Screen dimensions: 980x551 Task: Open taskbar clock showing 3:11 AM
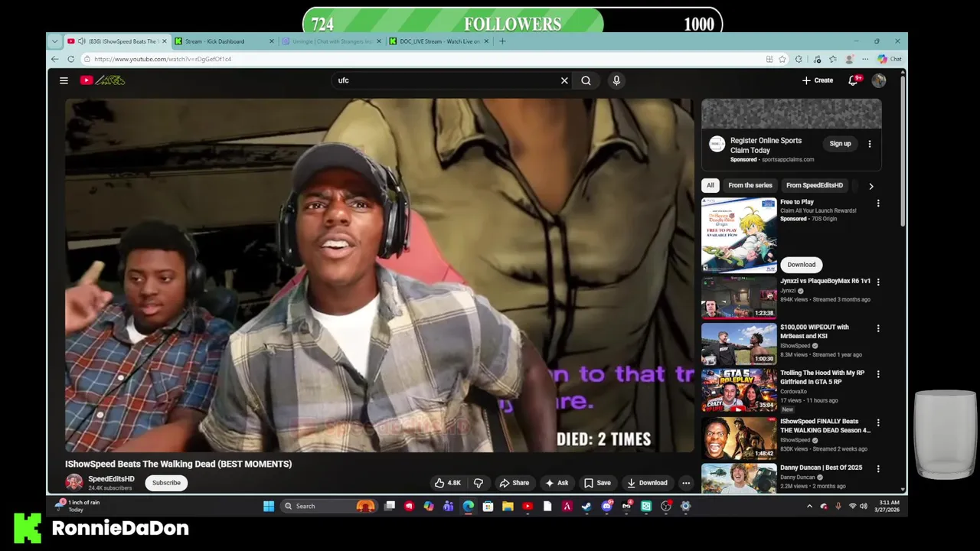889,506
